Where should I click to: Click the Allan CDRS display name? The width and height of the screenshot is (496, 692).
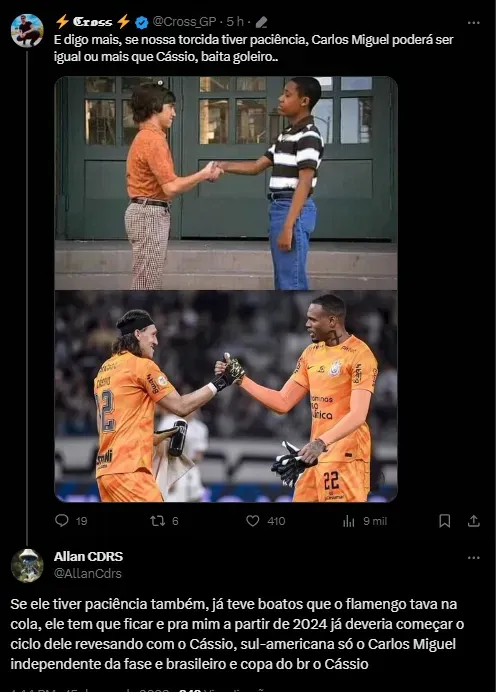[x=88, y=557]
